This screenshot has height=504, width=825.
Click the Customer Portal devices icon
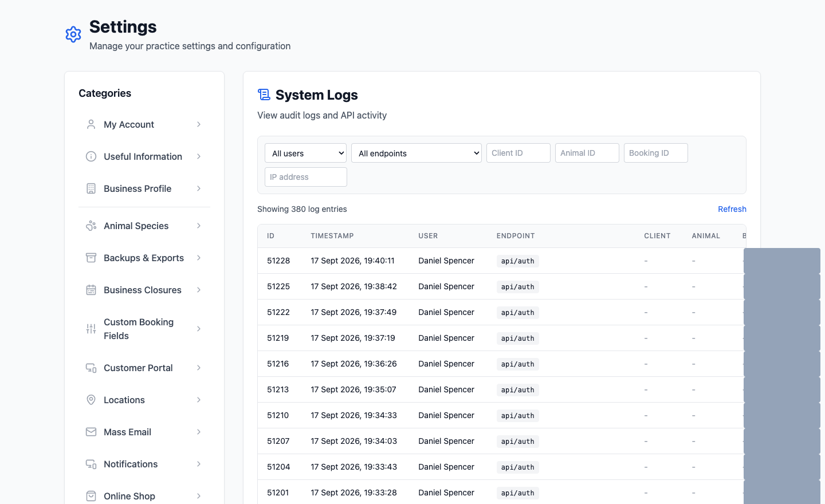tap(91, 368)
